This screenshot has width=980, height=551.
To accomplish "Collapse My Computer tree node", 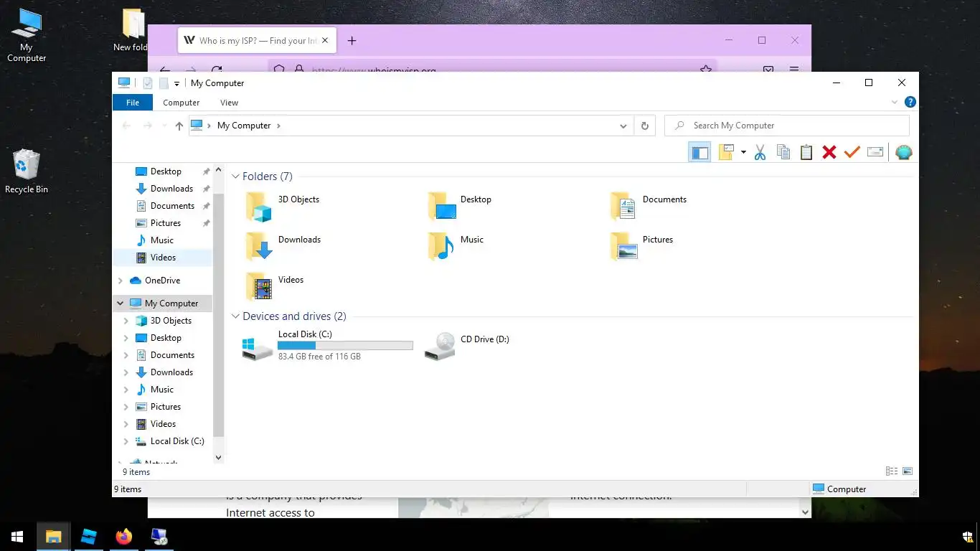I will tap(121, 303).
